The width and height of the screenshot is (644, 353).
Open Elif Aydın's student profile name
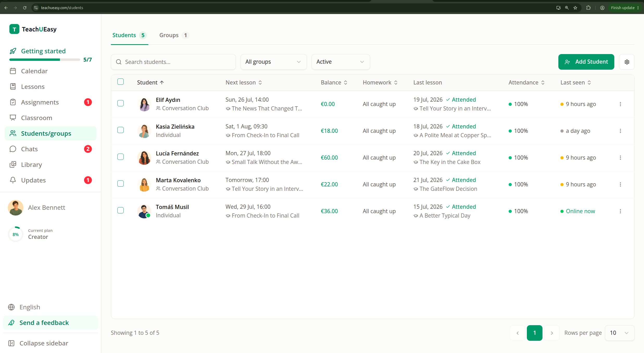pos(168,100)
